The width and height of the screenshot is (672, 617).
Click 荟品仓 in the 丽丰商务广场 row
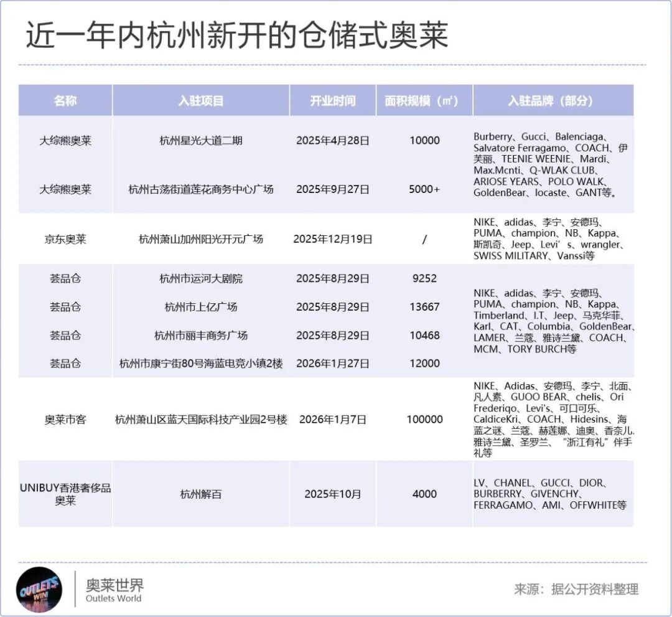65,336
